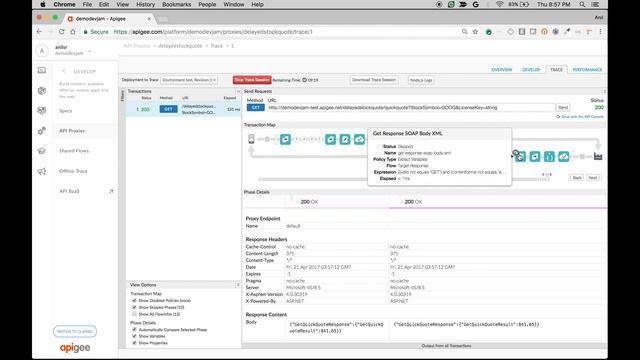Click the Back button in Transaction Map
Image resolution: width=640 pixels, height=360 pixels.
pyautogui.click(x=576, y=178)
